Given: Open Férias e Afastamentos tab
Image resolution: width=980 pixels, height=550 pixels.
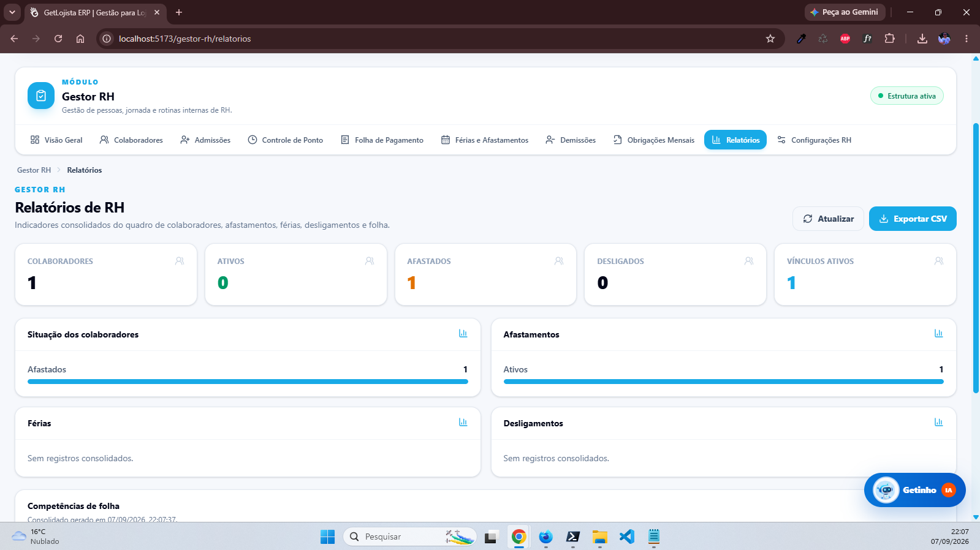Looking at the screenshot, I should [x=485, y=140].
